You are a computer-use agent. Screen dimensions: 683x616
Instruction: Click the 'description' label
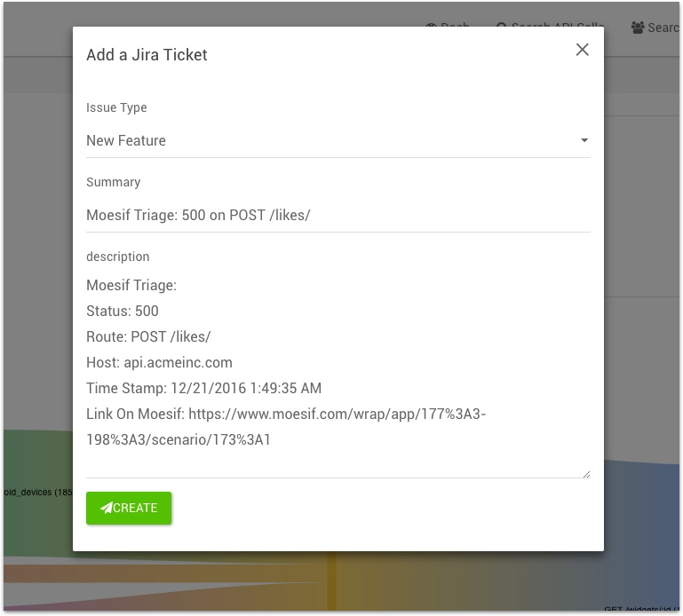tap(117, 257)
